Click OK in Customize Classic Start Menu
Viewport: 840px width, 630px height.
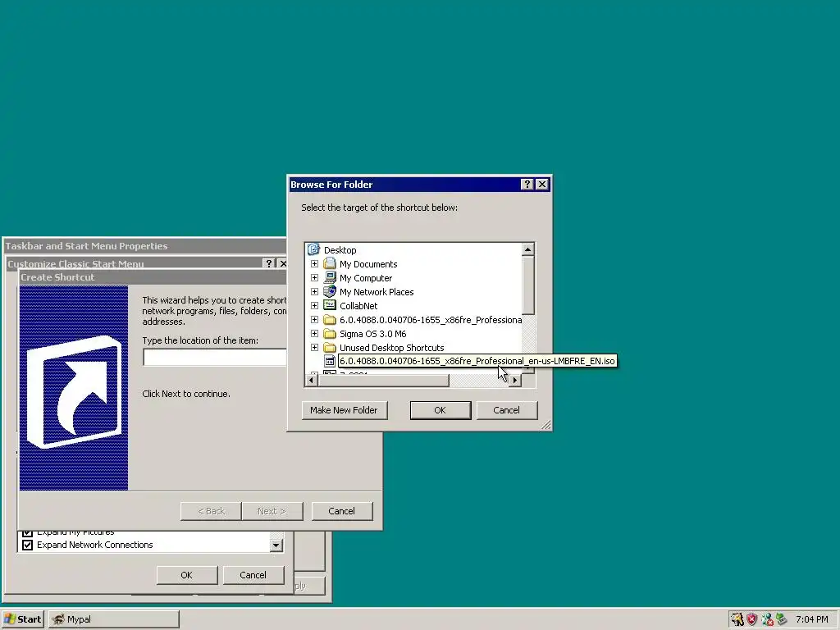pyautogui.click(x=186, y=575)
